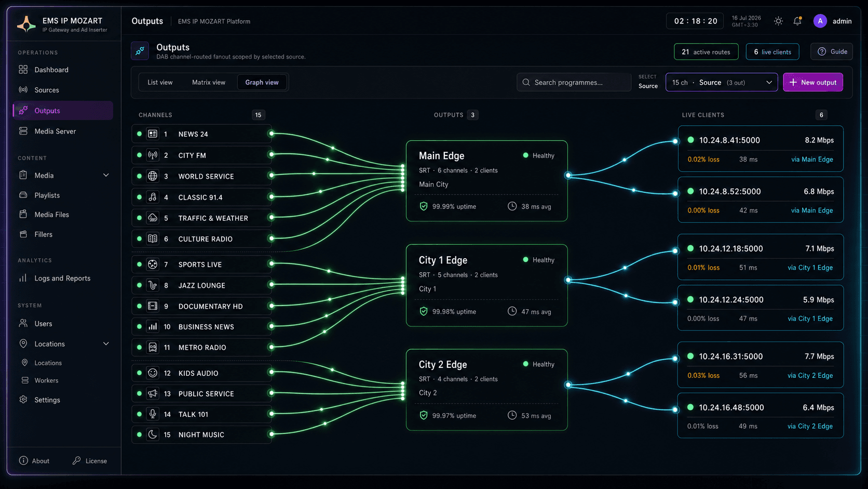Viewport: 868px width, 489px height.
Task: Click the METRO RADIO train icon
Action: click(x=153, y=348)
